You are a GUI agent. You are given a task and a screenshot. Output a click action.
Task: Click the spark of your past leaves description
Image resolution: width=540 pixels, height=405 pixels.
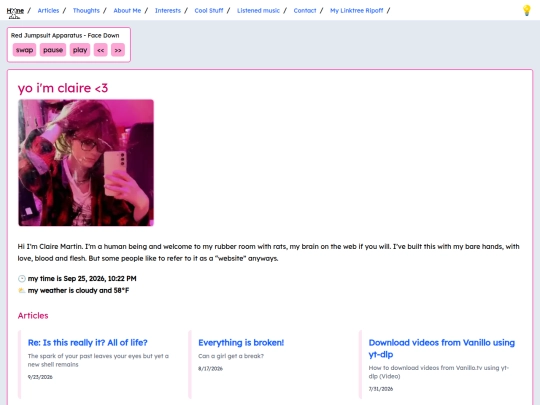pyautogui.click(x=98, y=360)
